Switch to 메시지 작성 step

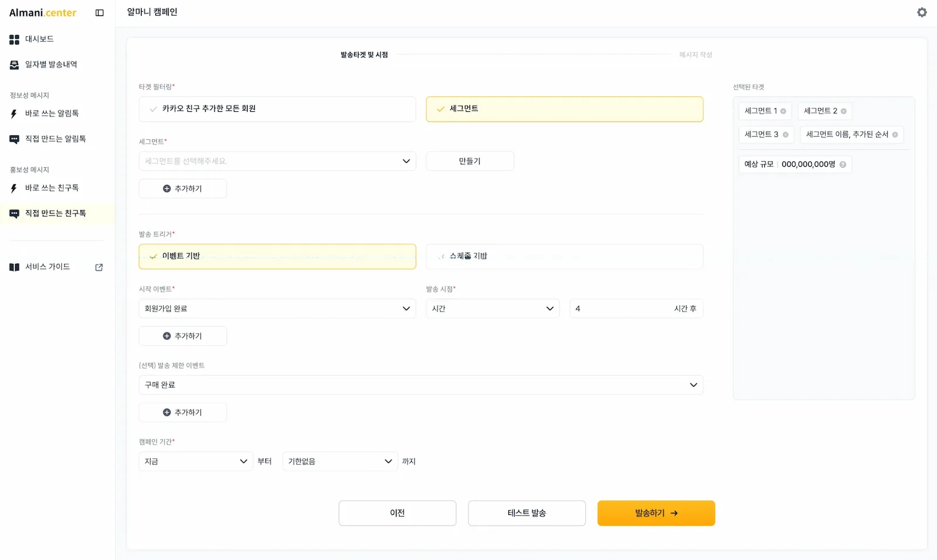(696, 54)
